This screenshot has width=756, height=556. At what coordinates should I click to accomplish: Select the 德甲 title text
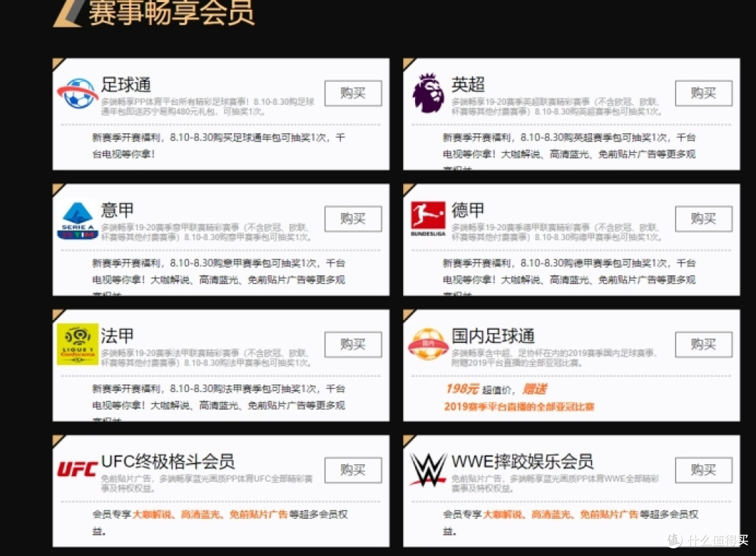pos(468,210)
